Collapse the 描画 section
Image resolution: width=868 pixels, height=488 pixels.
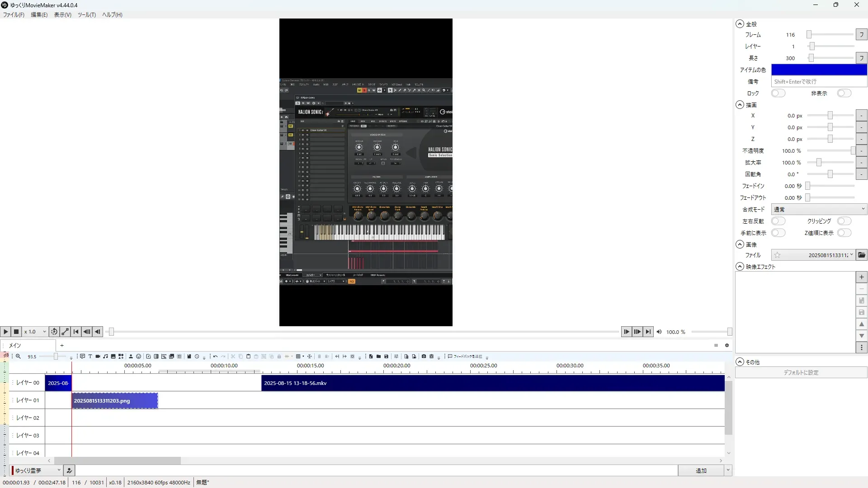point(740,105)
